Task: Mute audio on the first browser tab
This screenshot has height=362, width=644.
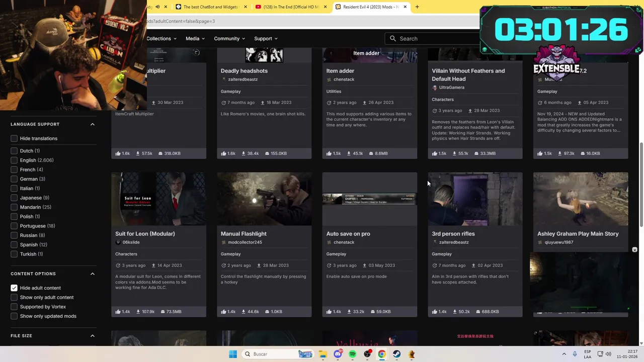Action: coord(157,7)
